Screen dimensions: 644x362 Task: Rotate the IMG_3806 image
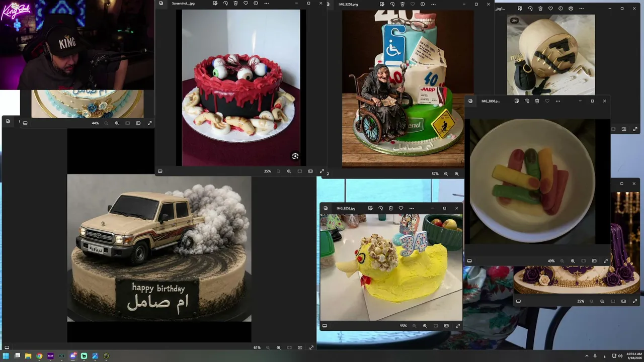[x=527, y=101]
